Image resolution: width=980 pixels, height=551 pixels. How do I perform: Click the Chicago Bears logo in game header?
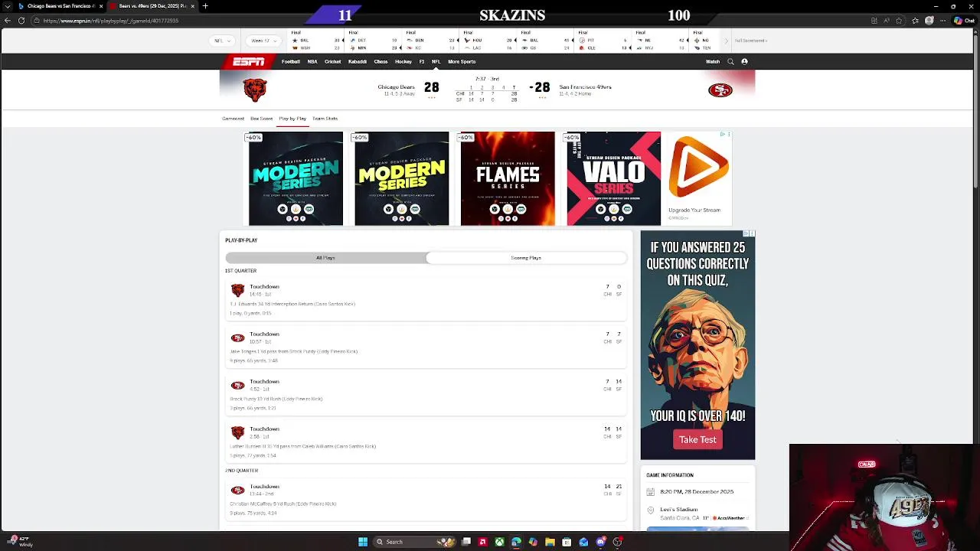(x=254, y=90)
